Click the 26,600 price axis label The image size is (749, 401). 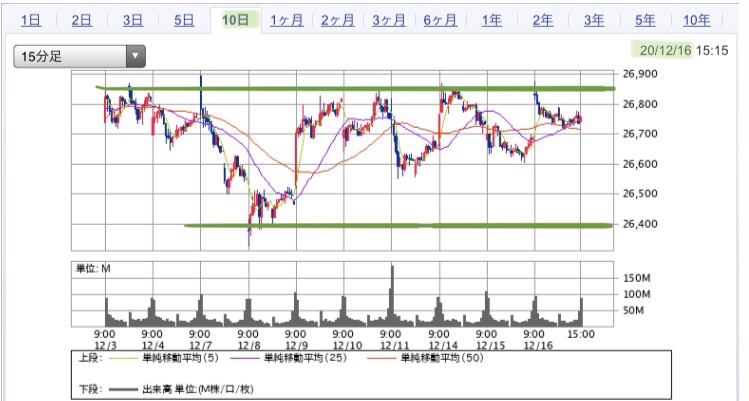coord(640,164)
